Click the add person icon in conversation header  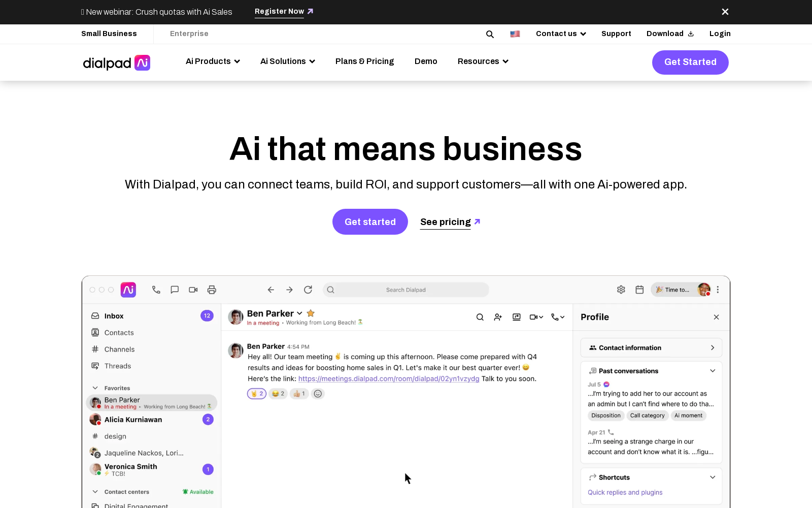point(498,317)
